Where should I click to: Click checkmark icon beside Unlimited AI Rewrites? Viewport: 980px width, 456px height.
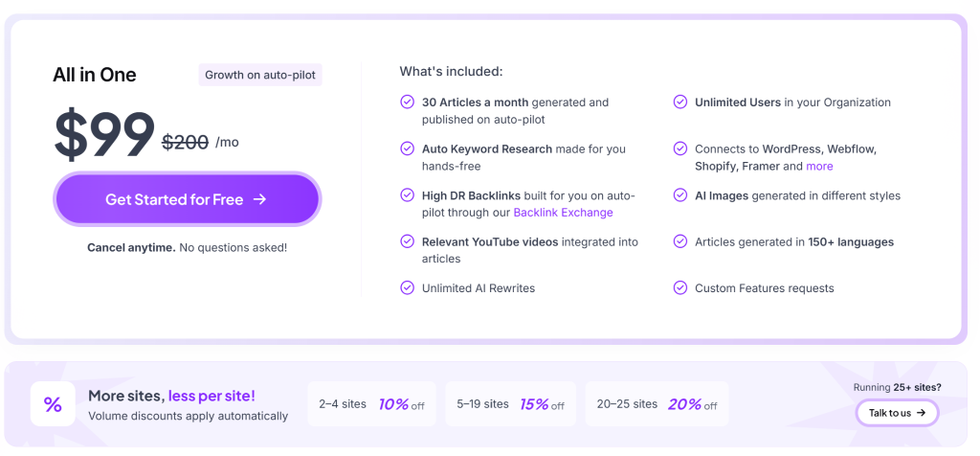(x=407, y=287)
